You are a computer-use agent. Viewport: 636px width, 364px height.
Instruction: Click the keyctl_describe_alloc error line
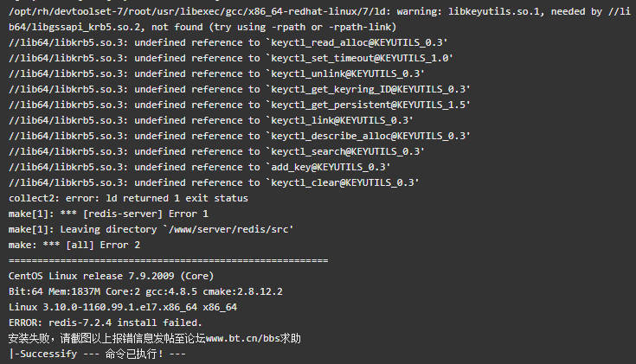tap(240, 136)
